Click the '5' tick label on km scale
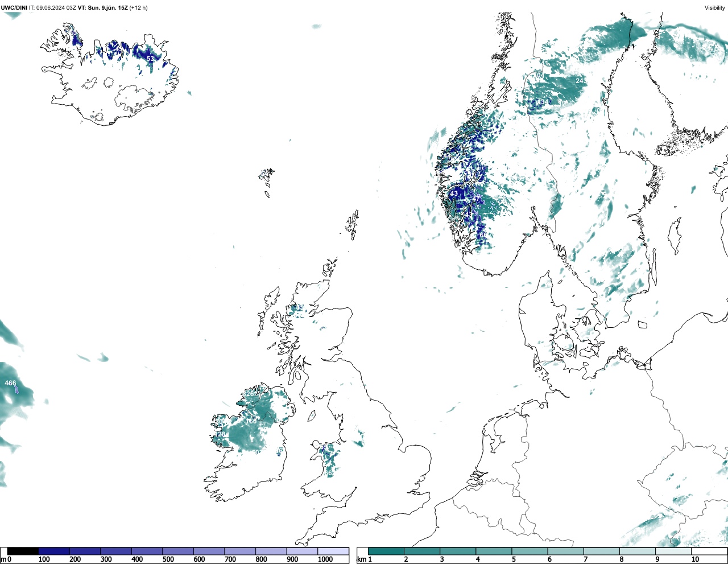 coord(514,559)
